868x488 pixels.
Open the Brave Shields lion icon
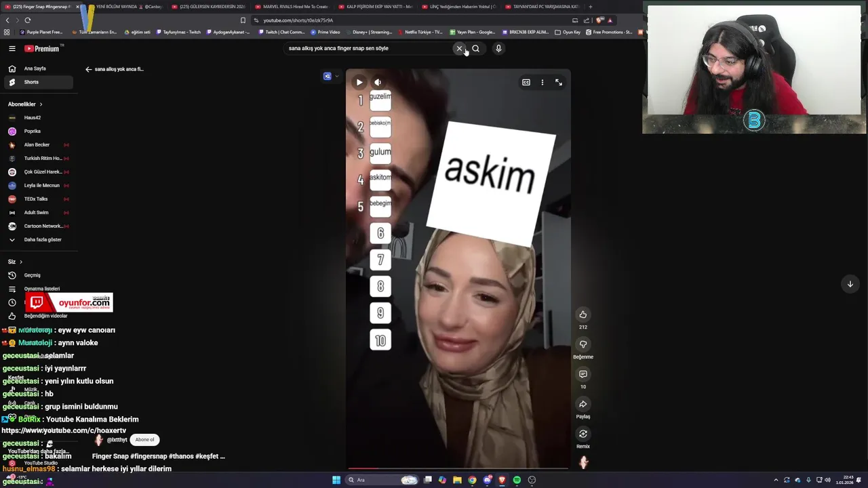[x=599, y=20]
